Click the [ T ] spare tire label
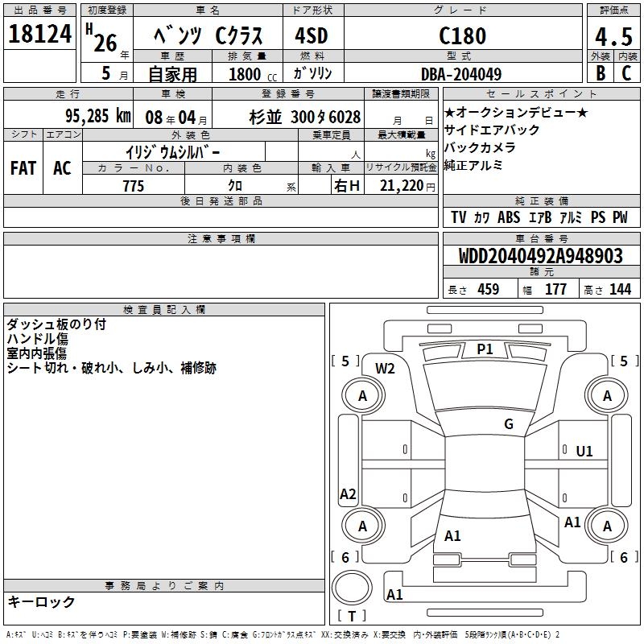Screen dimensions: 644x644 click(x=352, y=616)
